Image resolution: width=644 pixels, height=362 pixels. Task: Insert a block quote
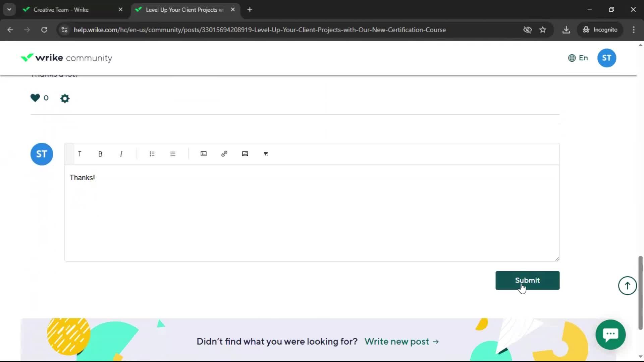266,154
